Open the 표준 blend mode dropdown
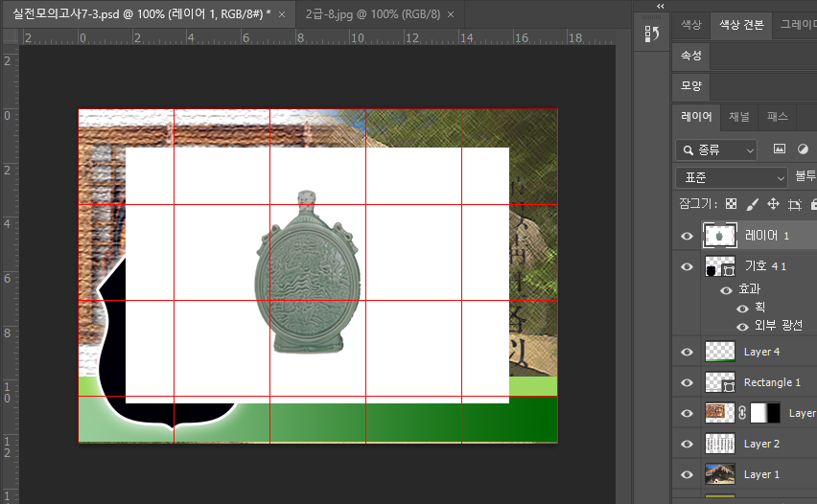Image resolution: width=817 pixels, height=504 pixels. [731, 177]
